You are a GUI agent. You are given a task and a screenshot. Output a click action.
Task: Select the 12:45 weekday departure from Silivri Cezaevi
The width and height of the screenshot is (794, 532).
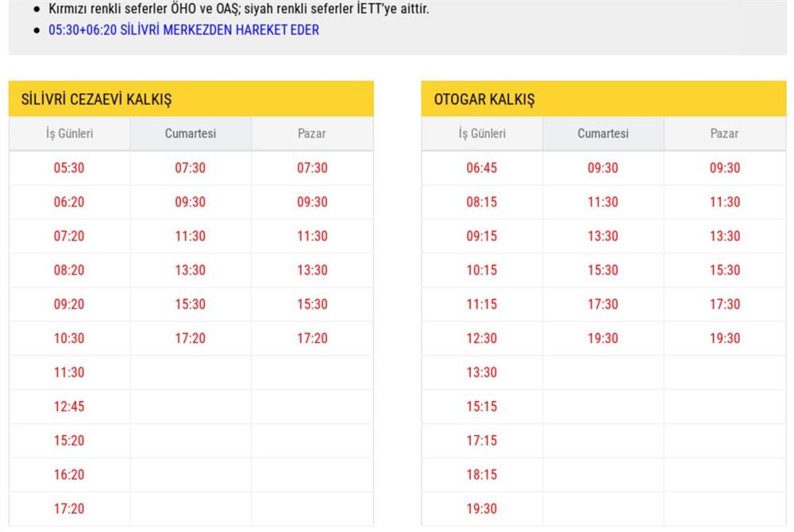click(69, 407)
